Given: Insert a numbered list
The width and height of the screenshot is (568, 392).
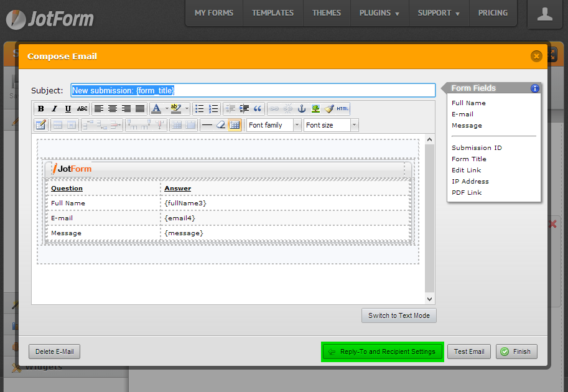Looking at the screenshot, I should (x=213, y=109).
